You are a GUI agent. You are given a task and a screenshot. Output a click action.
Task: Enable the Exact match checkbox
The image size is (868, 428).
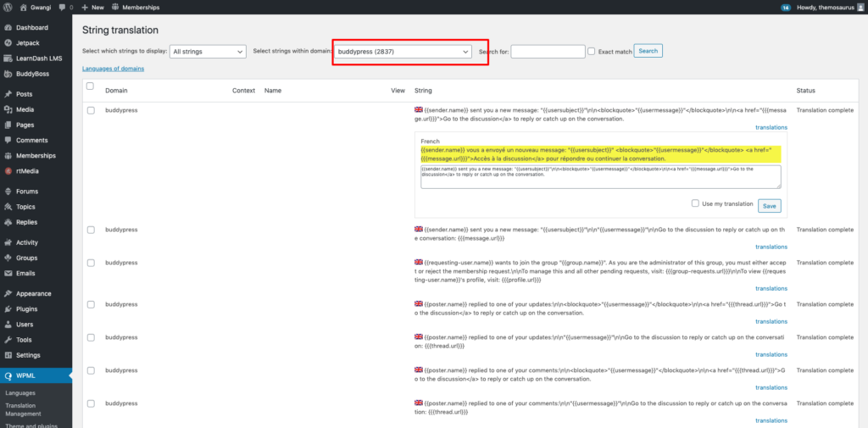coord(592,51)
